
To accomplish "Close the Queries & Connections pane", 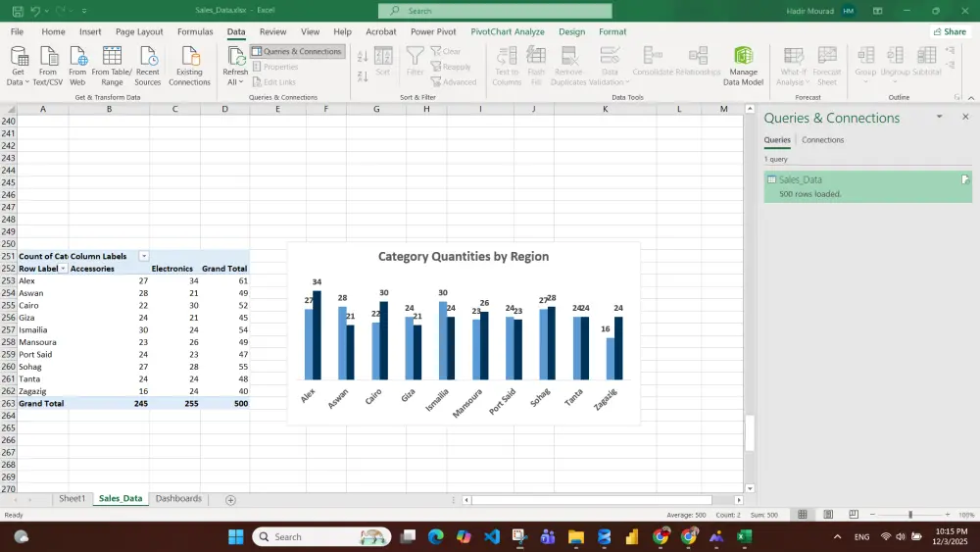I will coord(965,117).
